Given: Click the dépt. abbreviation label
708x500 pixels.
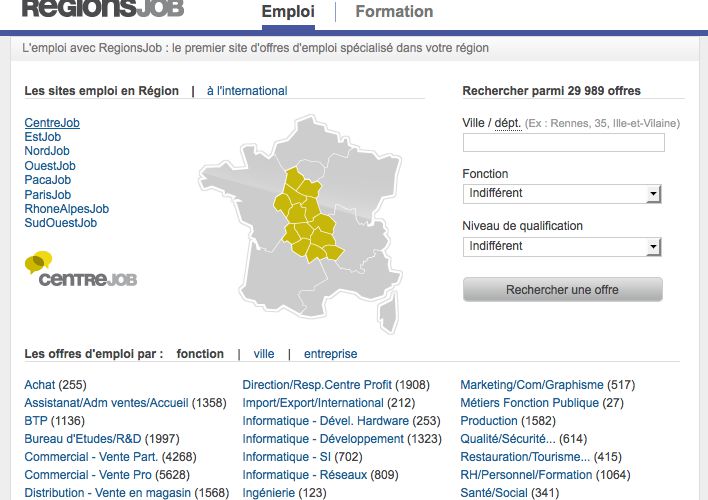Looking at the screenshot, I should point(508,123).
